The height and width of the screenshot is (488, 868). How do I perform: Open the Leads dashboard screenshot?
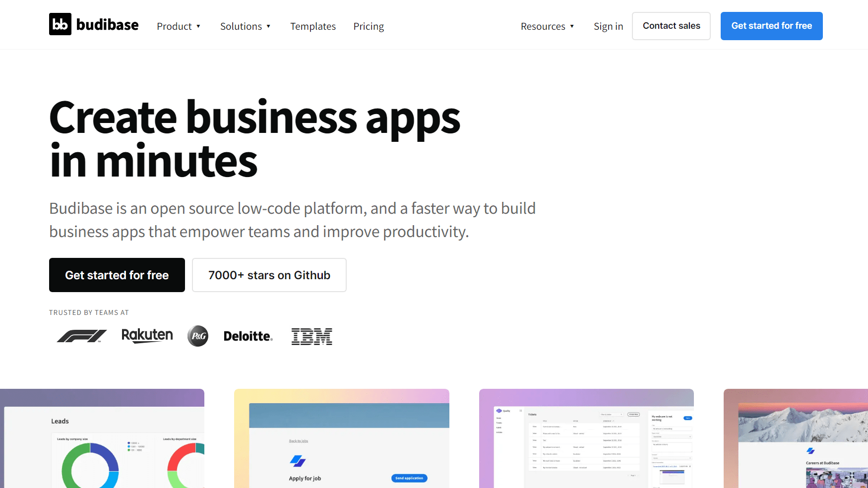pos(102,438)
